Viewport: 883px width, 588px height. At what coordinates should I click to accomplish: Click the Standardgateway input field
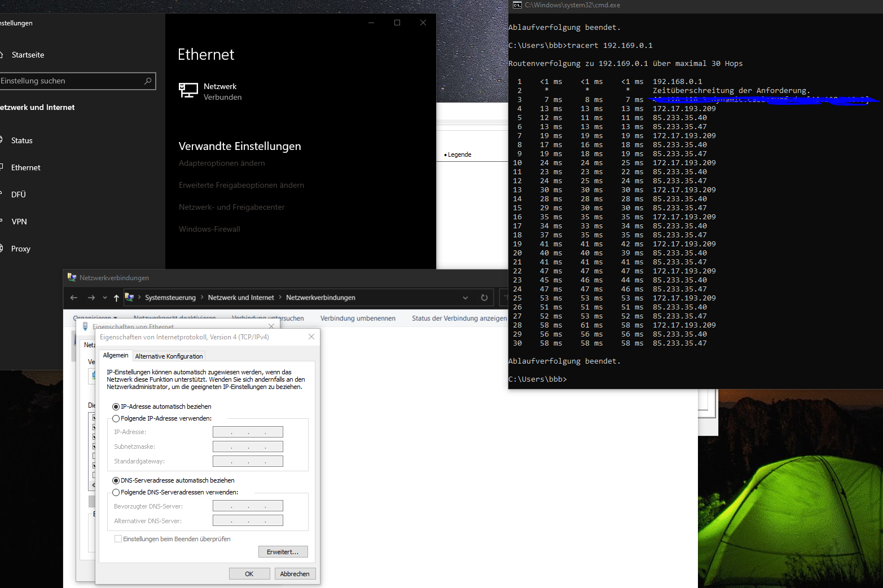click(x=248, y=461)
